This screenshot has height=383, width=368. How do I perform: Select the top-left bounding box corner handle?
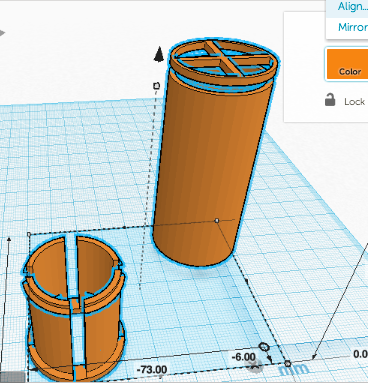point(29,235)
